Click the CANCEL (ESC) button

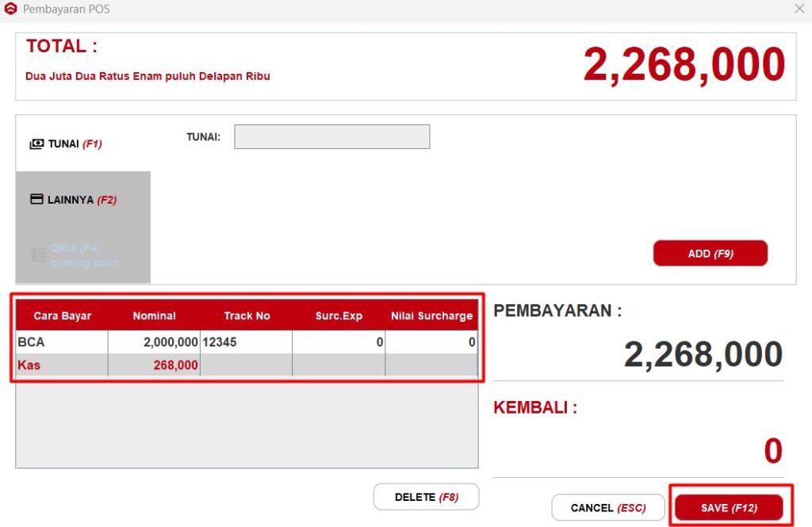point(608,508)
